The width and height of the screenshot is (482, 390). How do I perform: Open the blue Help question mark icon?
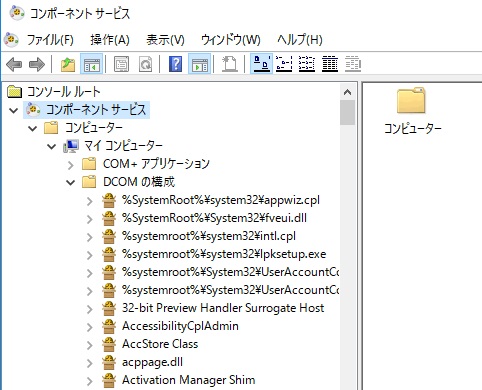click(x=175, y=64)
